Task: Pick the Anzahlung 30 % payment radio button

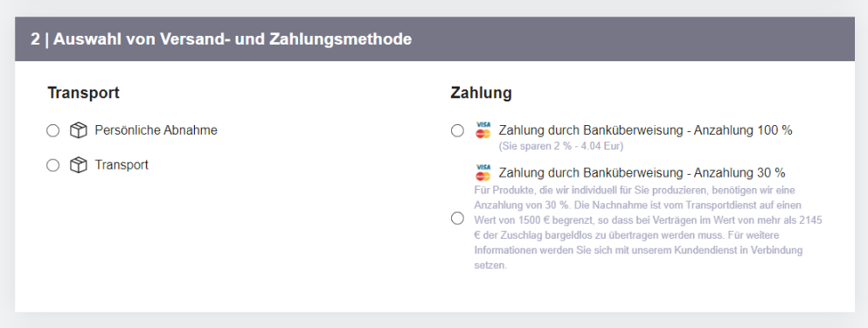Action: 457,219
